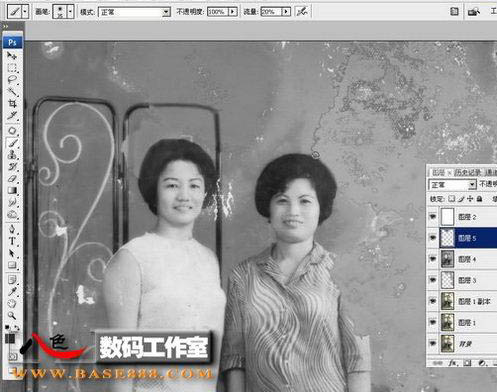The width and height of the screenshot is (497, 392).
Task: Click 不透明度 opacity value field
Action: pyautogui.click(x=218, y=12)
